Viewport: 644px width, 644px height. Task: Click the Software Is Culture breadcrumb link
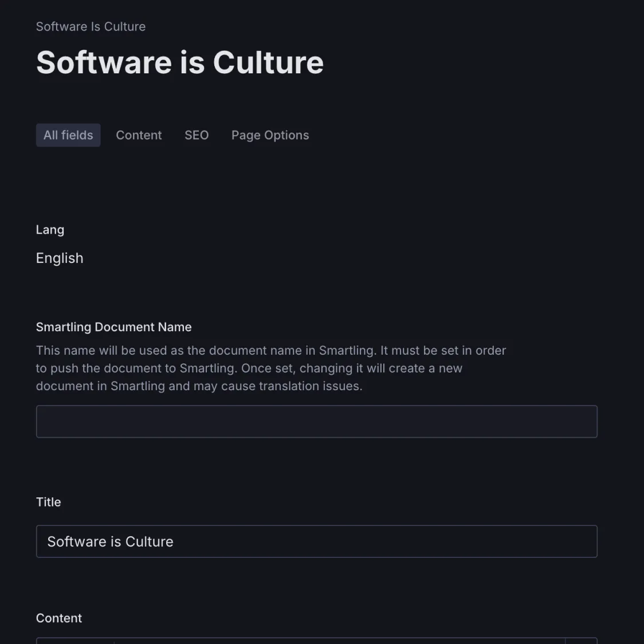(91, 26)
